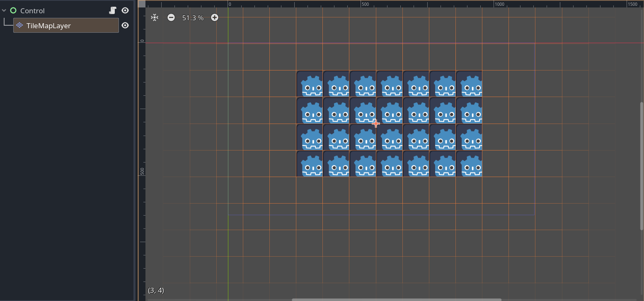Collapse the Control node tree chevron
Image resolution: width=644 pixels, height=301 pixels.
(x=4, y=11)
